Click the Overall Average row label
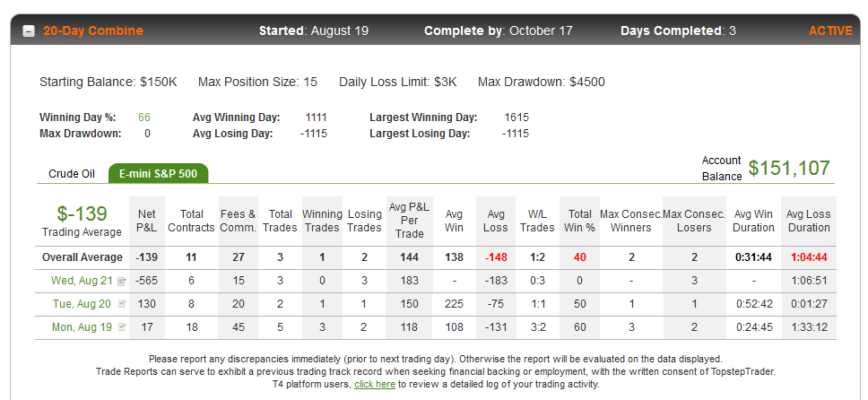The width and height of the screenshot is (868, 400). click(x=82, y=257)
